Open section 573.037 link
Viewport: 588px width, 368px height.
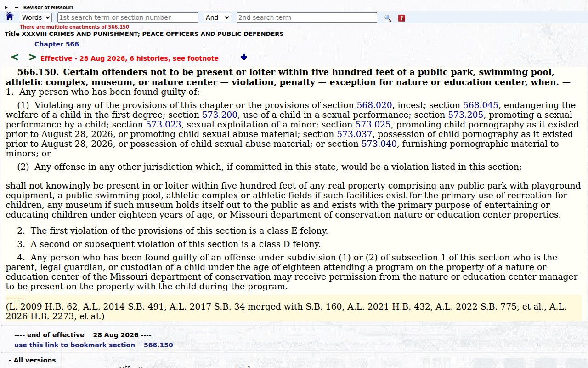[x=355, y=134]
